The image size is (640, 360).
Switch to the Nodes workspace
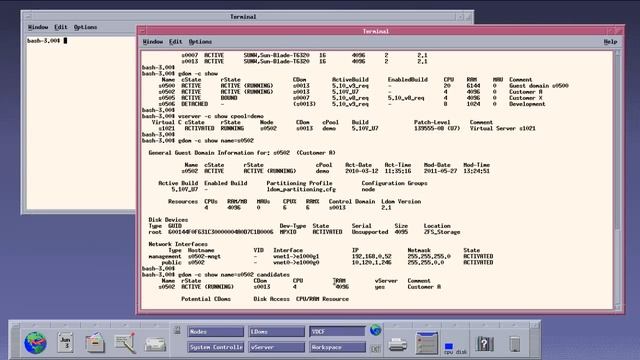(216, 332)
